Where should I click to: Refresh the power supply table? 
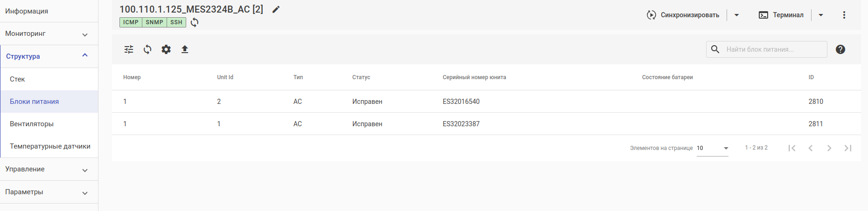pyautogui.click(x=147, y=49)
